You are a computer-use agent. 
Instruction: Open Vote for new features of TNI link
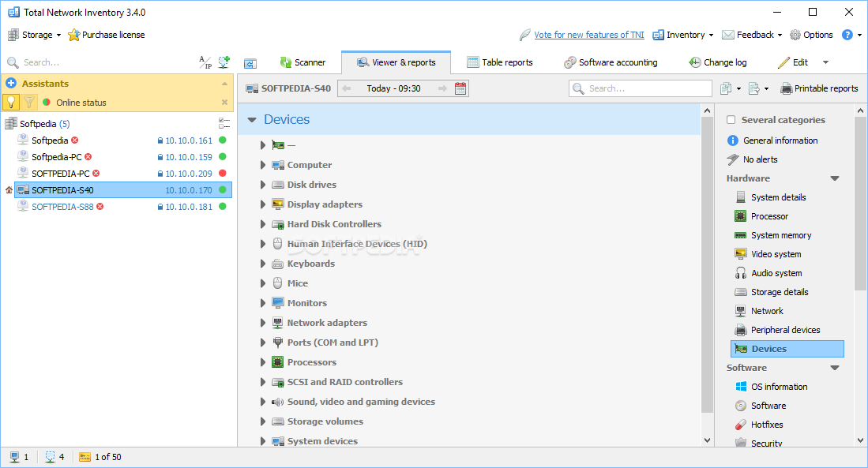click(589, 35)
